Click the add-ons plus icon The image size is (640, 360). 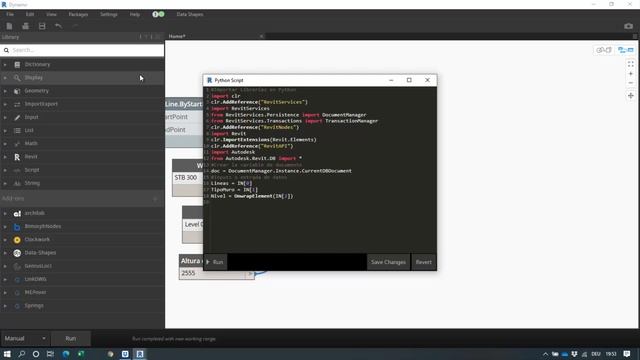point(155,199)
